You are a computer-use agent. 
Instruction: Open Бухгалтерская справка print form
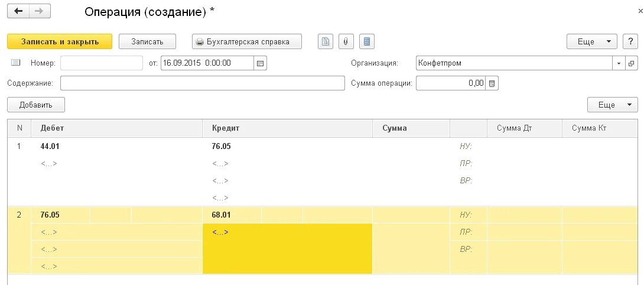click(x=247, y=41)
